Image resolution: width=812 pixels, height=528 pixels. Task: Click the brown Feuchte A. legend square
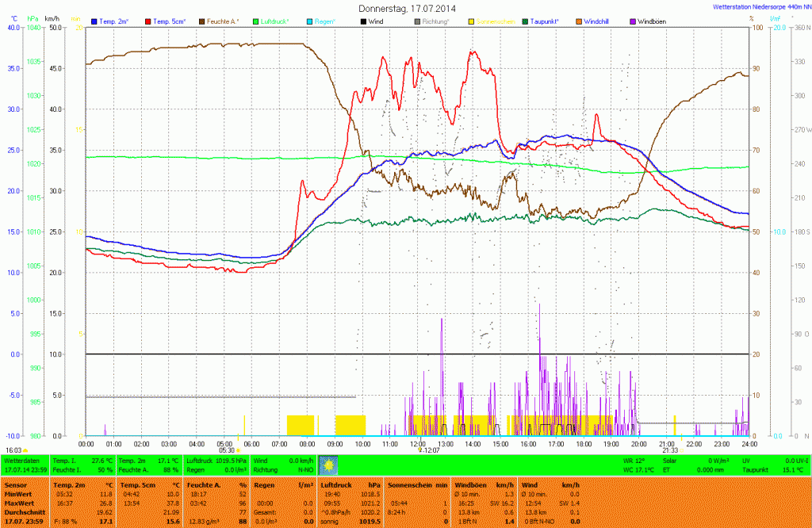pos(202,21)
